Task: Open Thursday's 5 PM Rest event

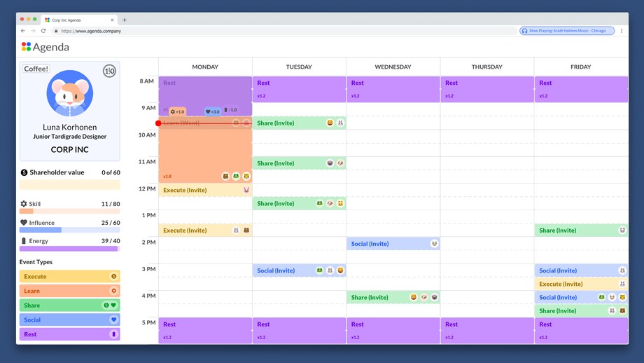Action: tap(486, 331)
